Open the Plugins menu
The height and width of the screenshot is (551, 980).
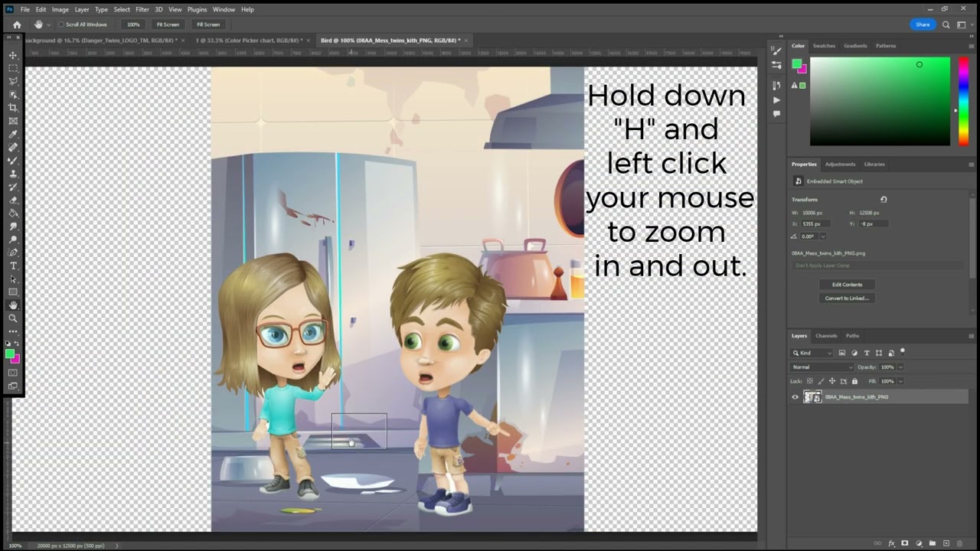pos(197,9)
